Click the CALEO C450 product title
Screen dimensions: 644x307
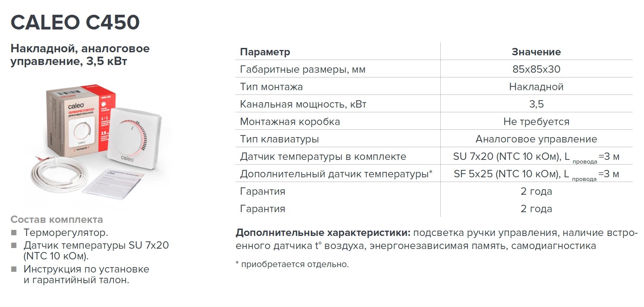[x=75, y=22]
